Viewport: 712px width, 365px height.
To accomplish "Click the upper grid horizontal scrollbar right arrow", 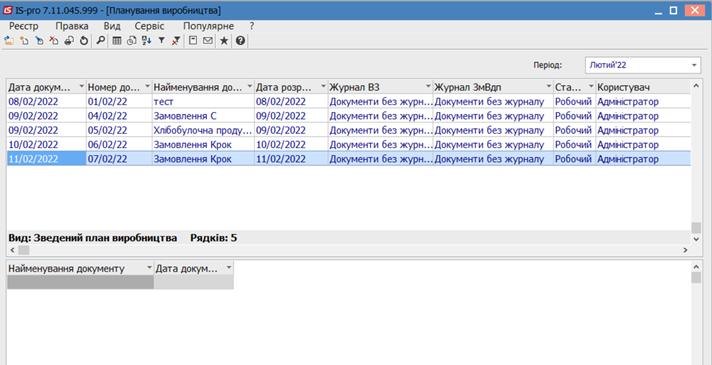I will tap(686, 250).
